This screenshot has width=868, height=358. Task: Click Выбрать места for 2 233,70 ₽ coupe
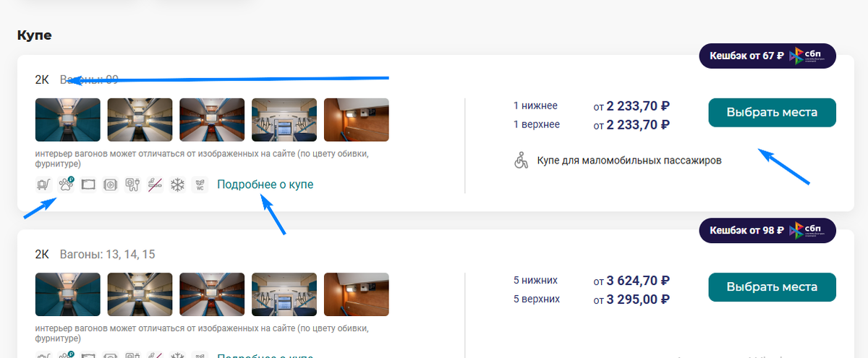click(x=772, y=113)
